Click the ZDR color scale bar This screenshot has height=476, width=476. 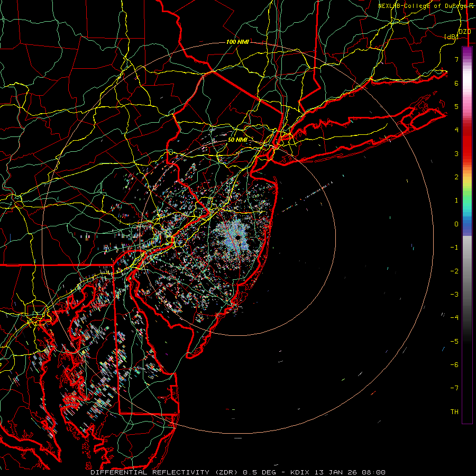click(467, 235)
